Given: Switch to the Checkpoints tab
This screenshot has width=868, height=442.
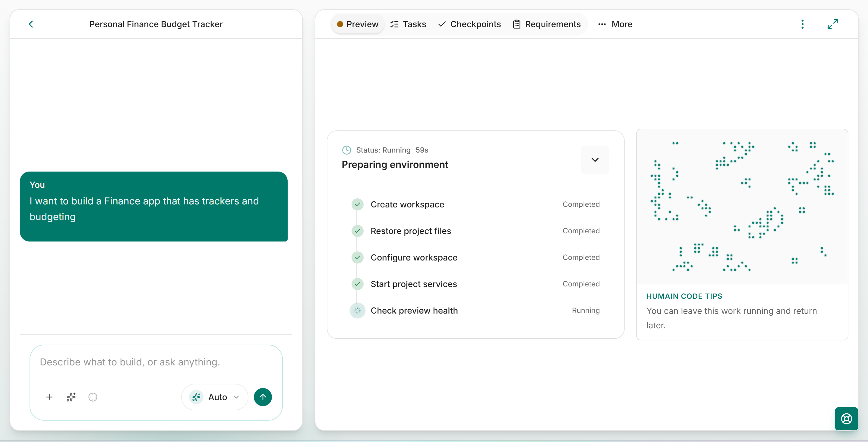Looking at the screenshot, I should point(469,24).
